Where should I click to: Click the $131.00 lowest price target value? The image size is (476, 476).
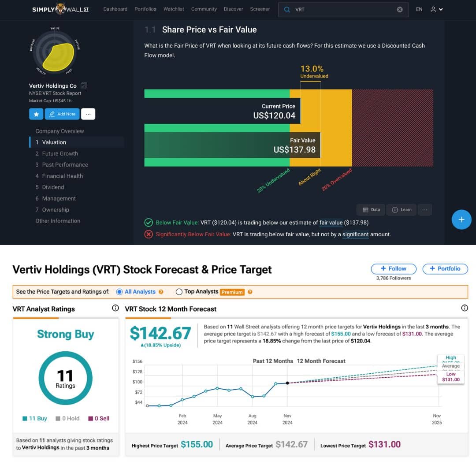click(384, 445)
